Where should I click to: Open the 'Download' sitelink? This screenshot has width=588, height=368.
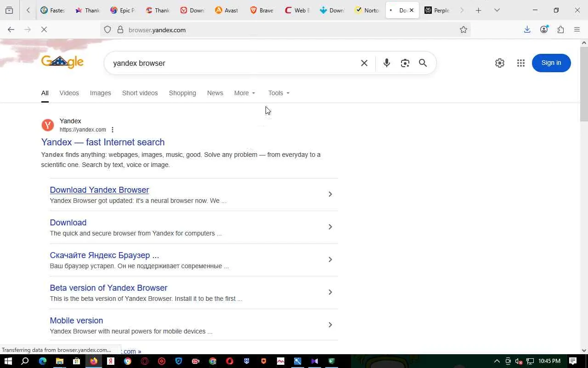68,223
